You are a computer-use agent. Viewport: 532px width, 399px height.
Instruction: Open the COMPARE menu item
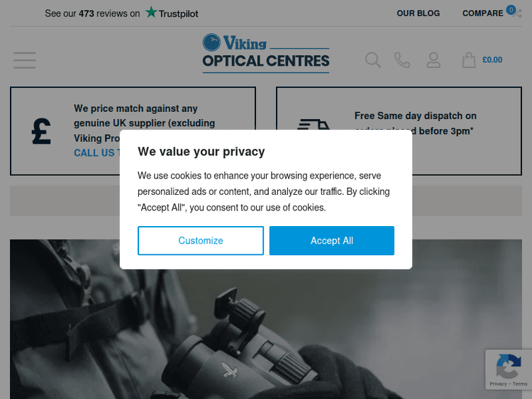tap(482, 13)
